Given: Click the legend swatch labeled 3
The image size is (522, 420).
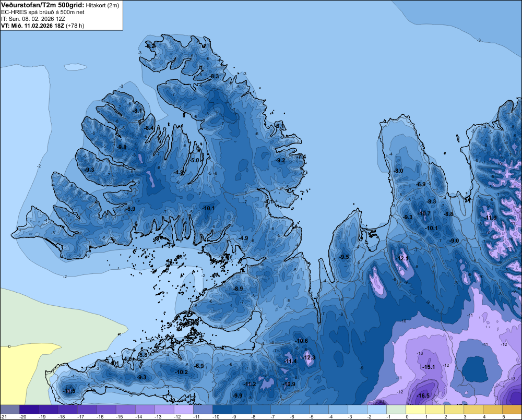Looking at the screenshot, I should coord(473,409).
